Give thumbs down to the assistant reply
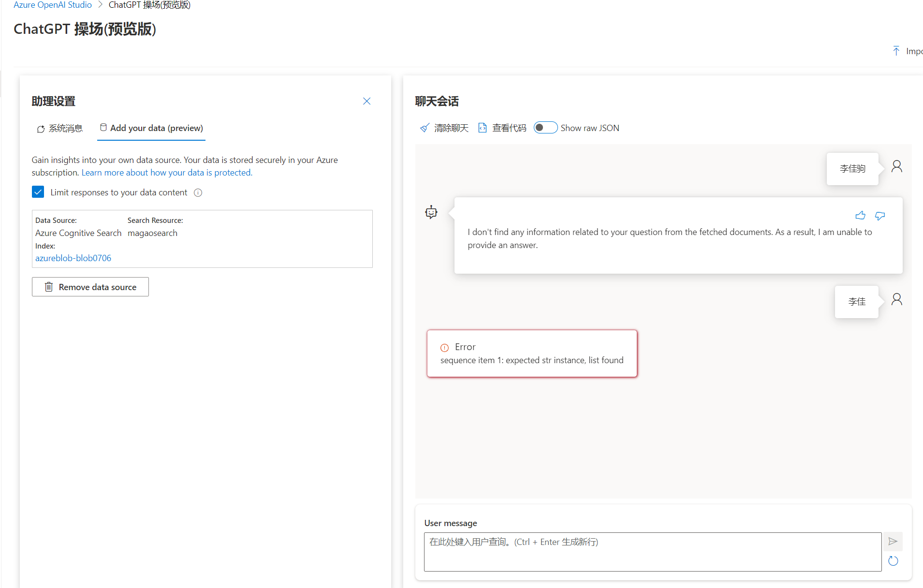The image size is (923, 588). coord(880,216)
